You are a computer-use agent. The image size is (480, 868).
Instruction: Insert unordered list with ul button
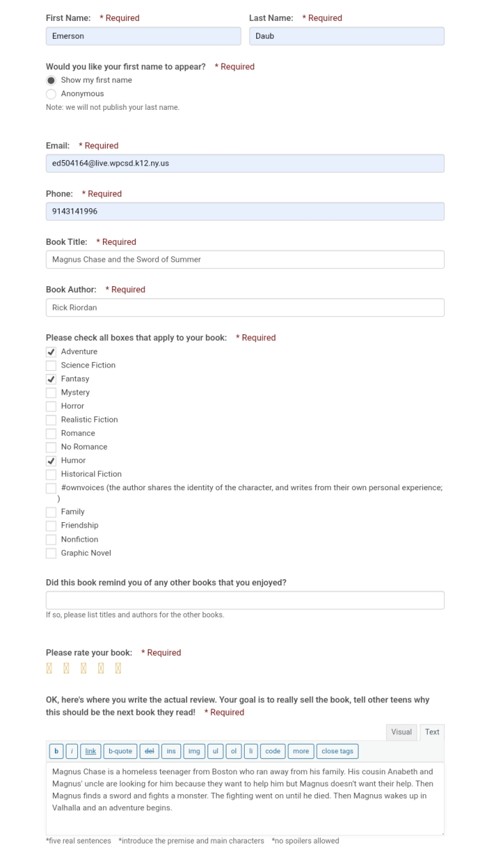215,751
